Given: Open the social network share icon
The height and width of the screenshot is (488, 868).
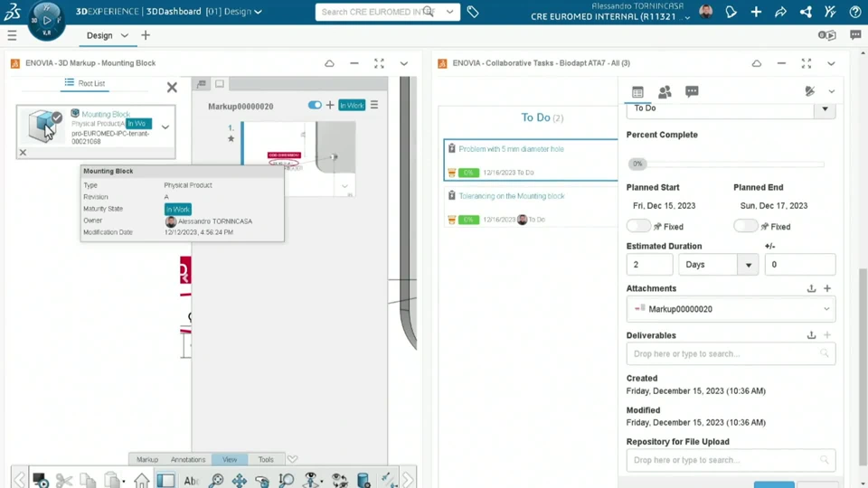Looking at the screenshot, I should (806, 12).
